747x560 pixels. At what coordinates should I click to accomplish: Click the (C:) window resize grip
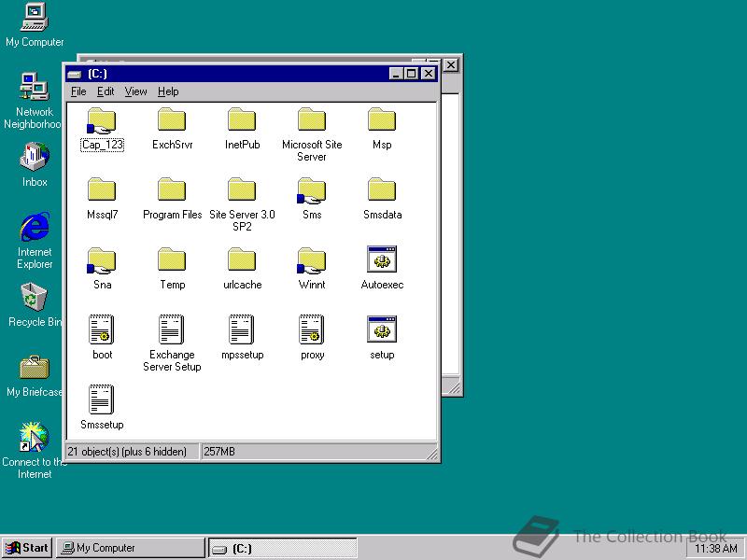click(x=432, y=454)
